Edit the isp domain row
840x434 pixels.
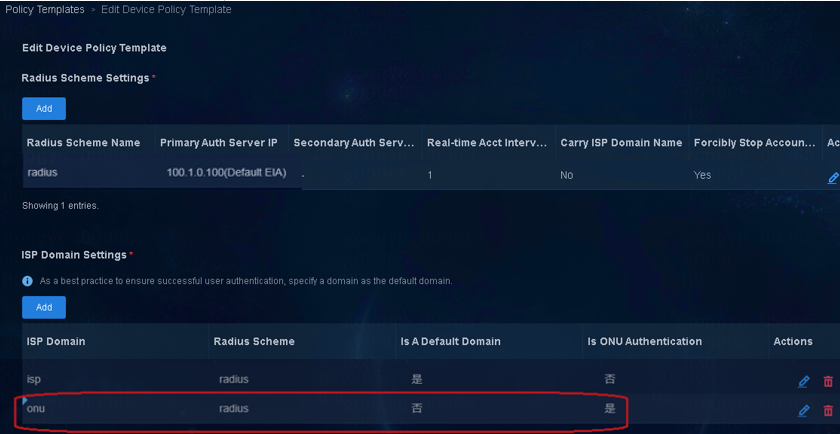(x=804, y=381)
